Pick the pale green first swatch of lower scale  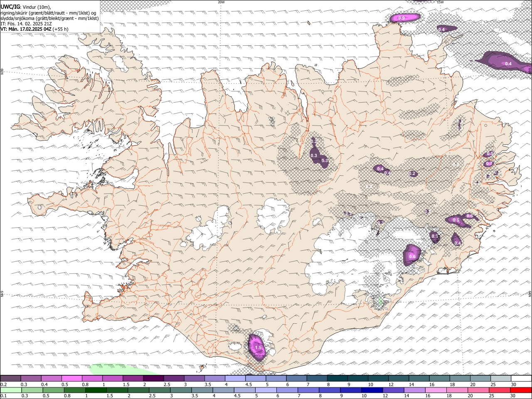point(11,390)
